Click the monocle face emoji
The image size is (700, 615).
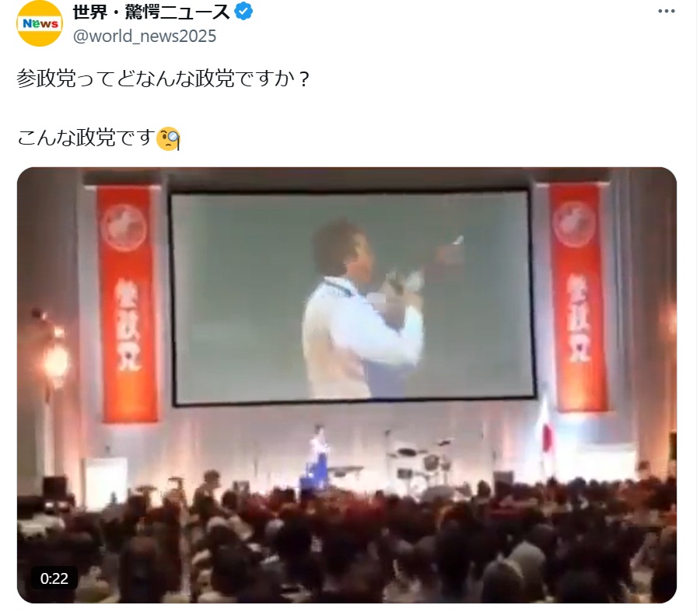click(168, 139)
